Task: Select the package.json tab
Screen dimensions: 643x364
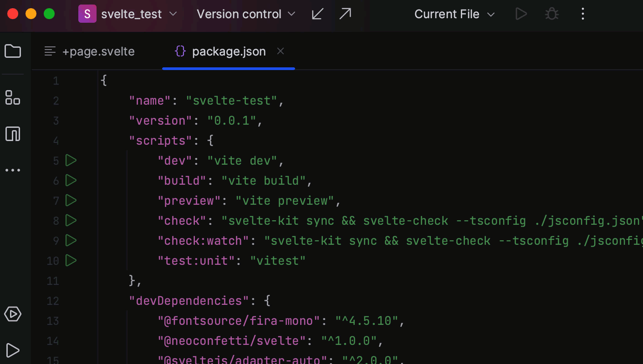Action: (x=228, y=51)
